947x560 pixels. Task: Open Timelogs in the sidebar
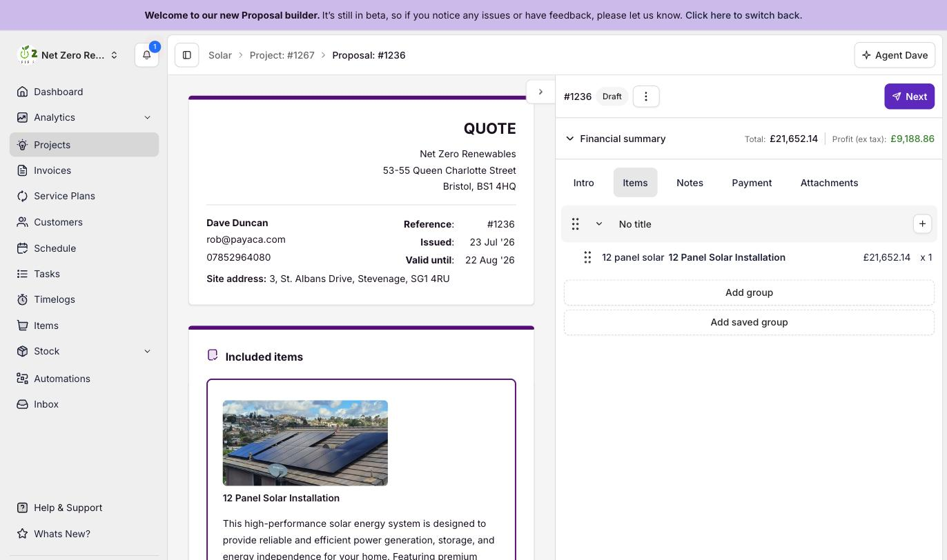(x=84, y=299)
